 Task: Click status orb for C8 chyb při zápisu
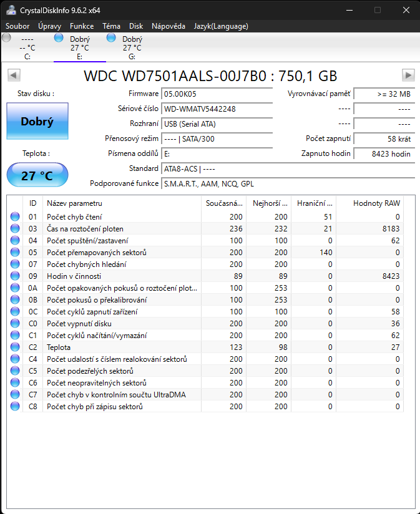15,406
